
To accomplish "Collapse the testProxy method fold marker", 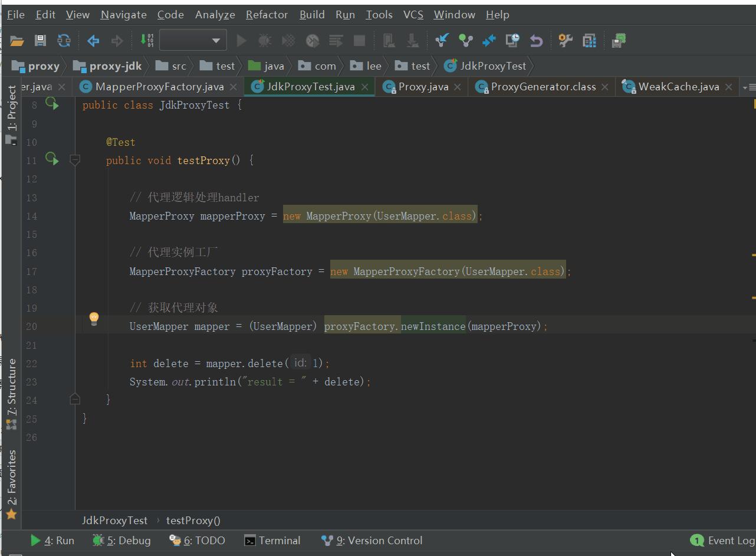I will pos(75,160).
